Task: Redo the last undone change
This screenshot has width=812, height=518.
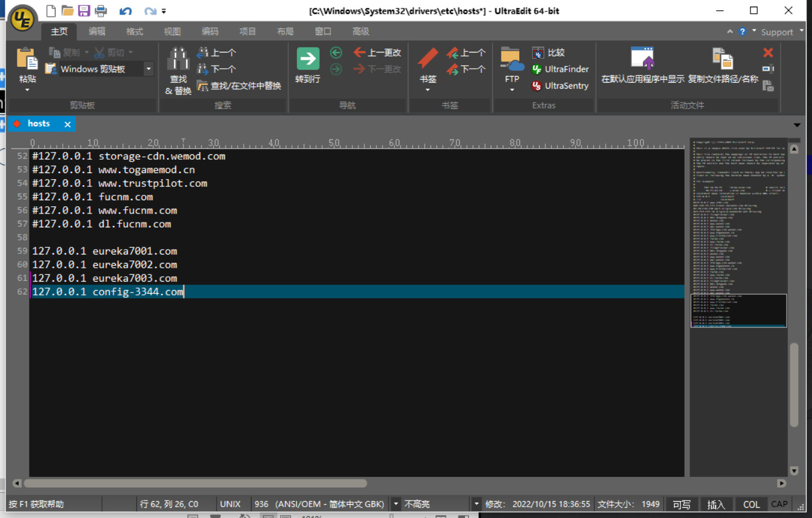Action: click(x=150, y=11)
